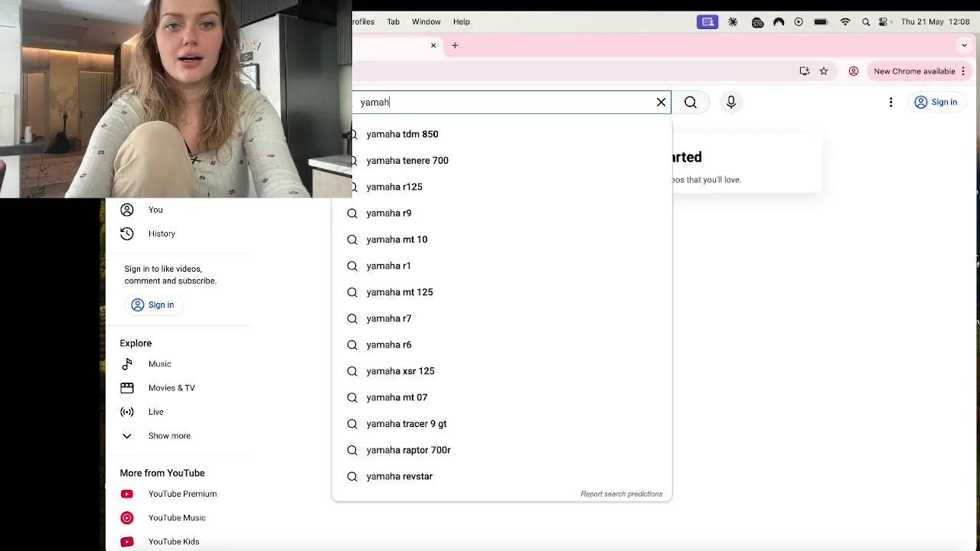Select suggestion yamaha raptor 700r
The image size is (980, 551).
pos(501,450)
